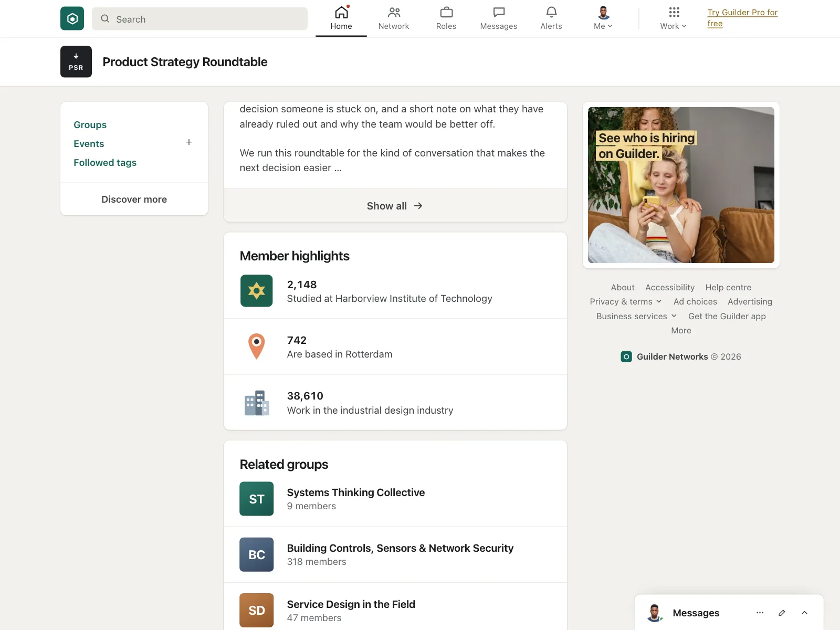The width and height of the screenshot is (840, 630).
Task: Click the Messages panel title
Action: 696,613
